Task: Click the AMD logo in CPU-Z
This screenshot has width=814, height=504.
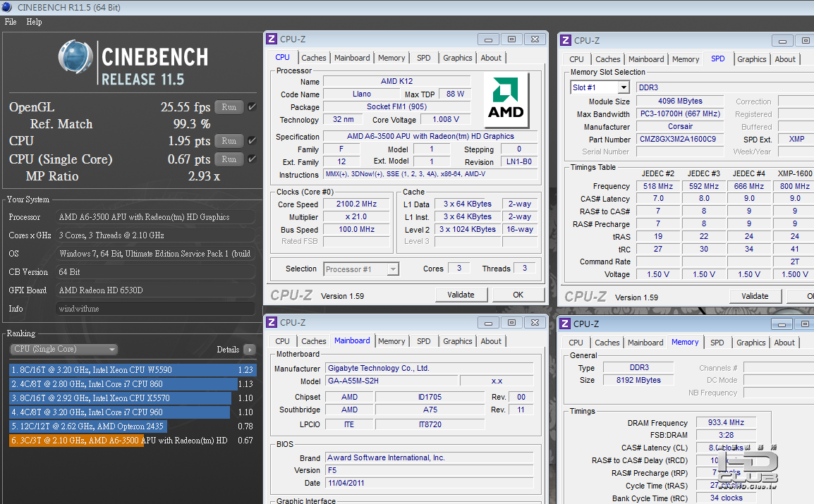Action: 506,100
